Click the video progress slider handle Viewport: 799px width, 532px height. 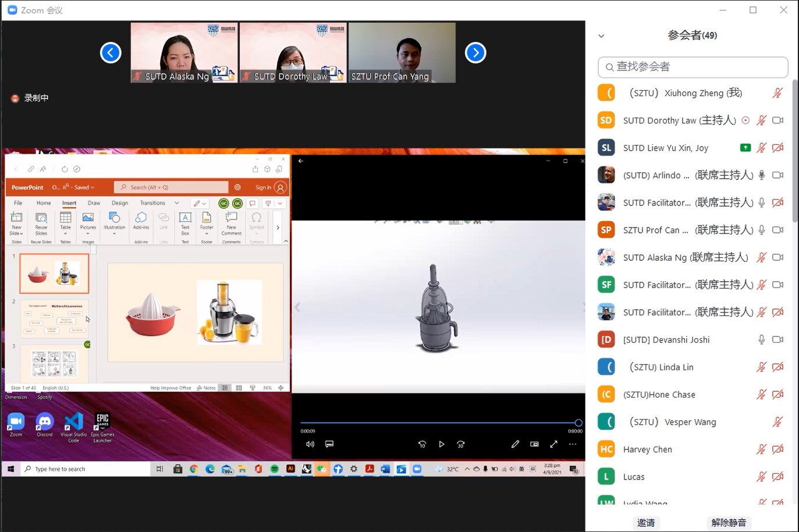[x=578, y=423]
